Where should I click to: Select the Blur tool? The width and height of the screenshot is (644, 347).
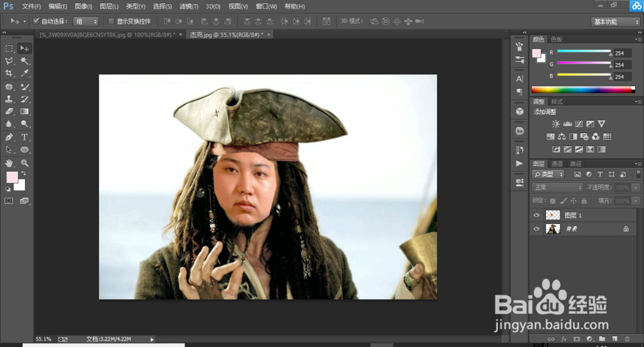9,124
